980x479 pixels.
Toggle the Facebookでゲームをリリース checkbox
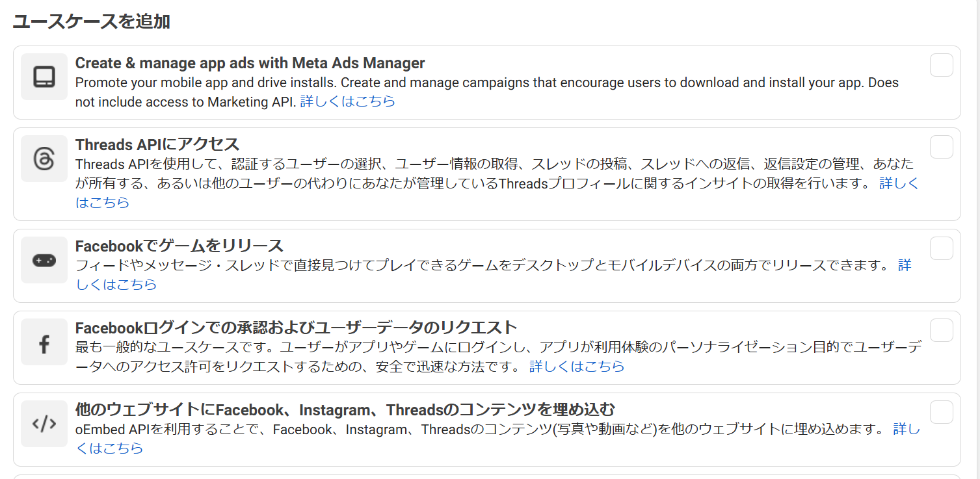[x=941, y=247]
